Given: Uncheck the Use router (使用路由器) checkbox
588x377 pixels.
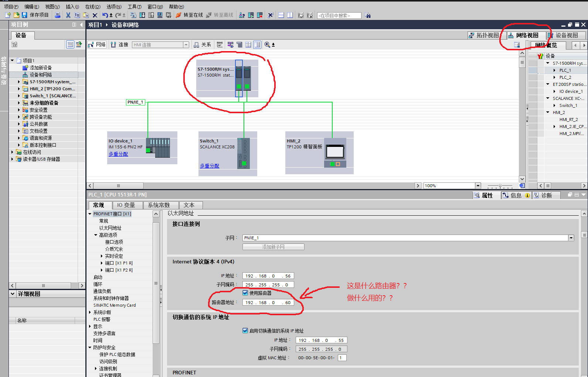Looking at the screenshot, I should click(x=245, y=293).
